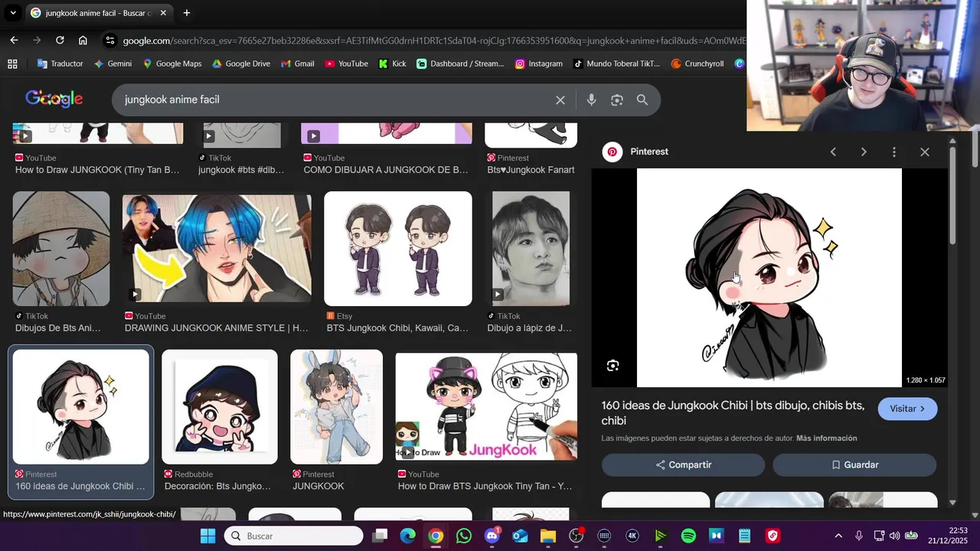Switch to the 'jungkook anime facil' tab

[x=98, y=13]
